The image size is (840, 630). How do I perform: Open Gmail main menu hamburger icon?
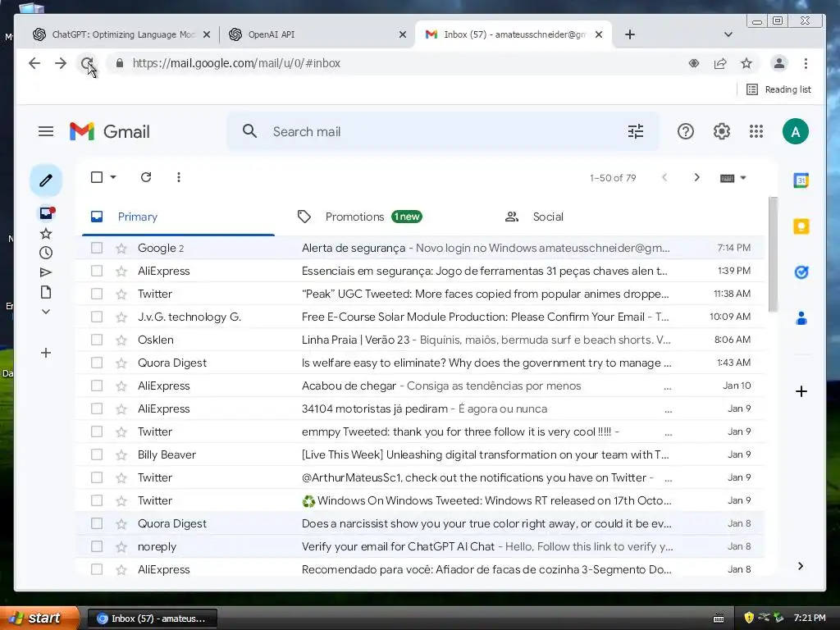(x=46, y=131)
